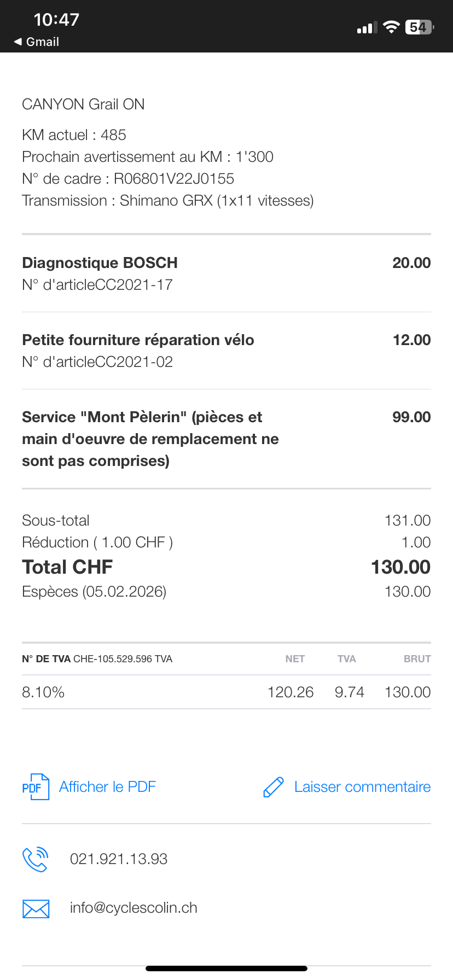The height and width of the screenshot is (980, 453).
Task: Tap the Wi-Fi status icon
Action: click(x=391, y=27)
